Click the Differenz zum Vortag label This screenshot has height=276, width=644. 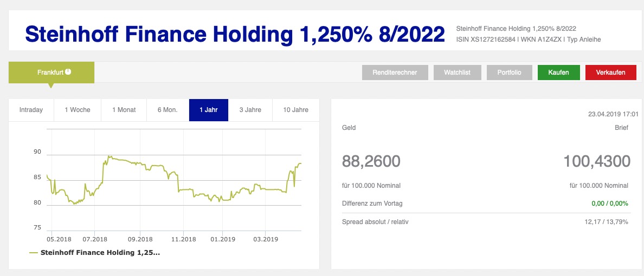click(x=372, y=203)
